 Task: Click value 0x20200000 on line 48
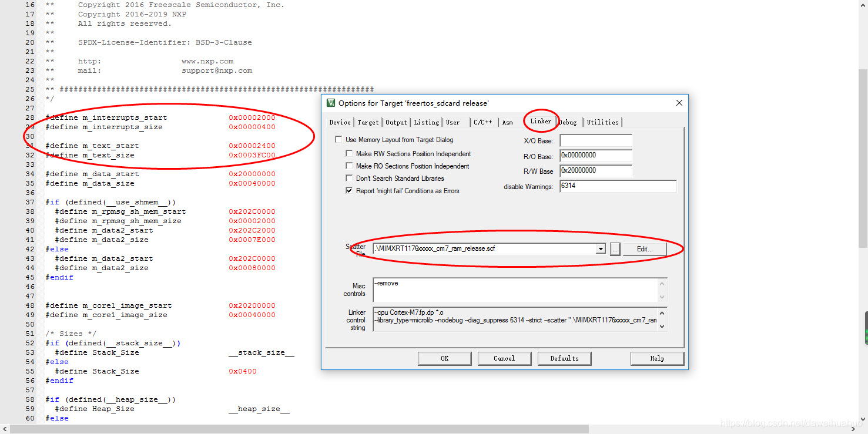252,305
